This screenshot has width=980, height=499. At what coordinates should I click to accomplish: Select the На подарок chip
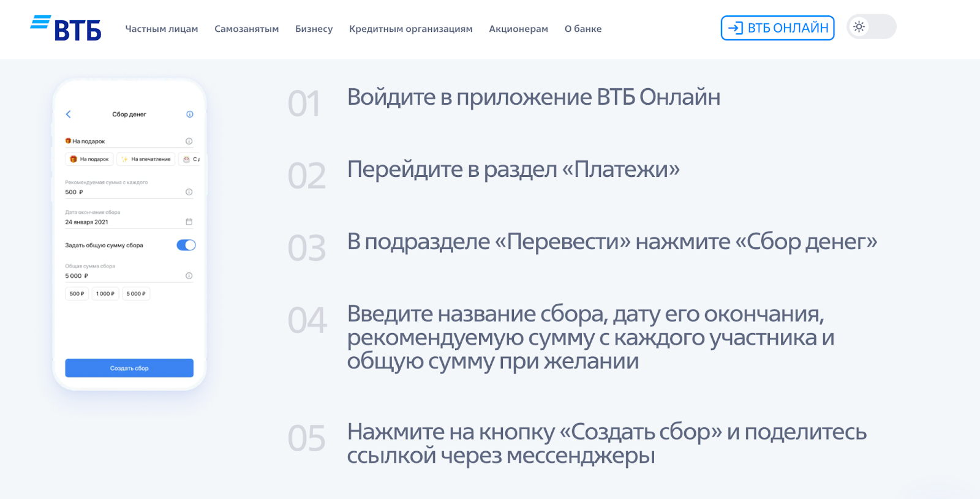[89, 159]
